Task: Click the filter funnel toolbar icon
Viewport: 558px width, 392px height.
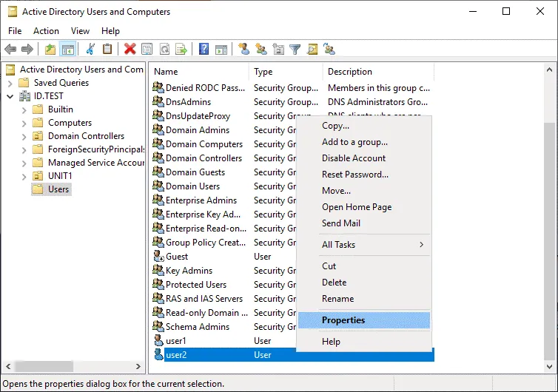Action: pos(295,50)
